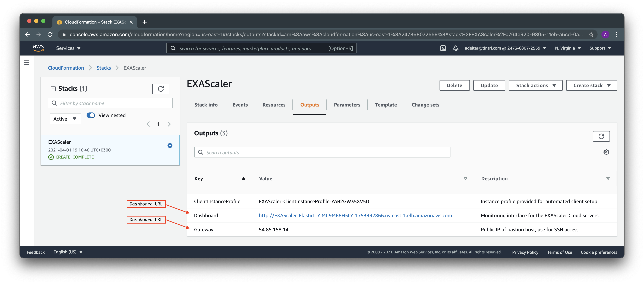This screenshot has width=644, height=284.
Task: Expand the Stack actions dropdown
Action: (x=535, y=85)
